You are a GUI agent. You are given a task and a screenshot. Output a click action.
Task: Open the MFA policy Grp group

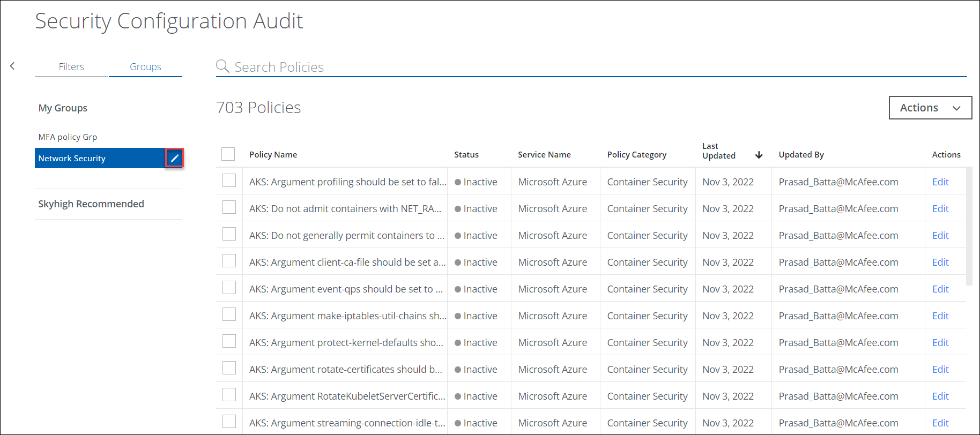coord(68,137)
